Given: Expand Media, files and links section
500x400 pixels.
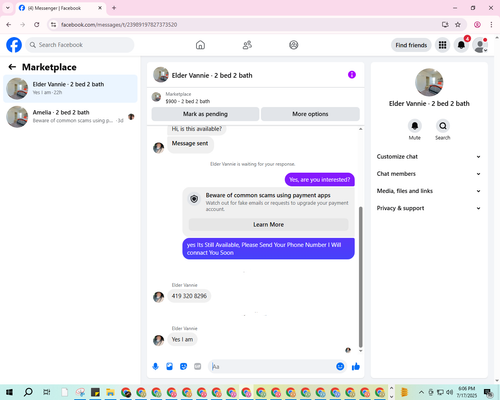Looking at the screenshot, I should 429,191.
